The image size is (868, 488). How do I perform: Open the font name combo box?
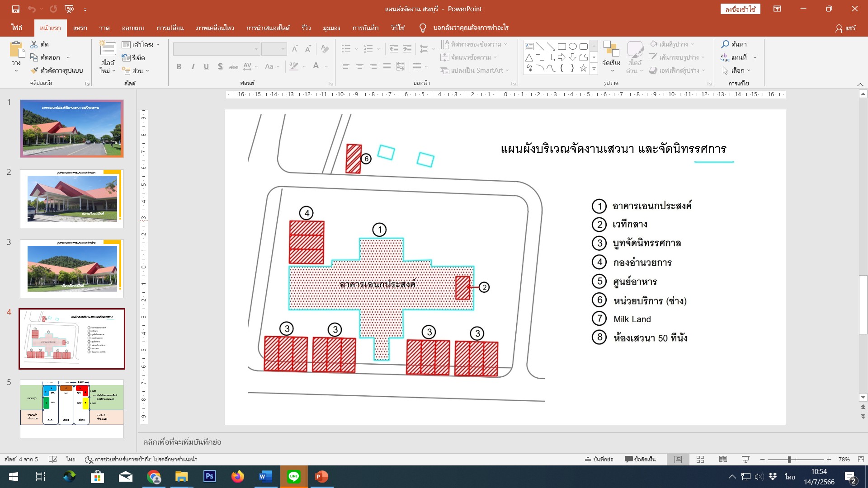[x=217, y=49]
